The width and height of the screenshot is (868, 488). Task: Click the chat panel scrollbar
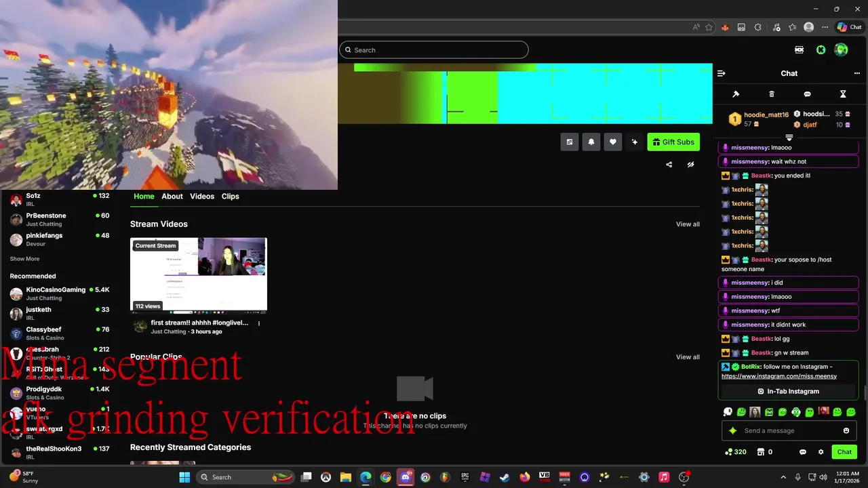(x=865, y=393)
